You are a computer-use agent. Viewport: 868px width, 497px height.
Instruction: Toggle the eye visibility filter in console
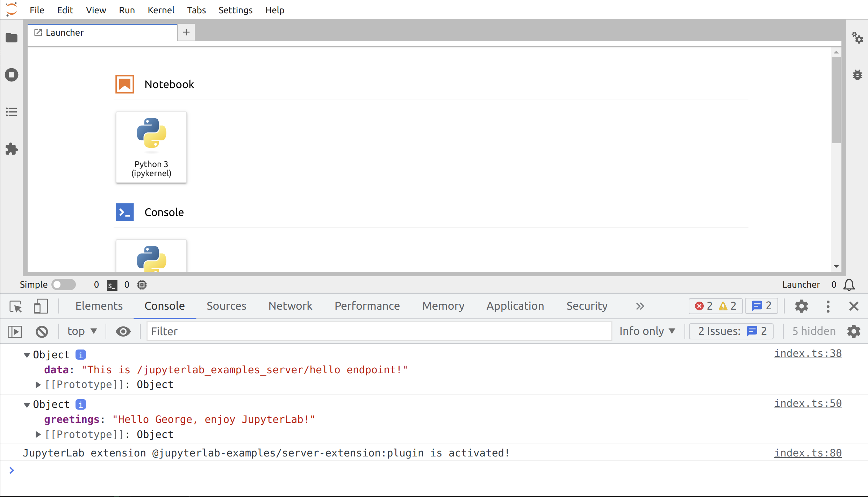point(123,331)
